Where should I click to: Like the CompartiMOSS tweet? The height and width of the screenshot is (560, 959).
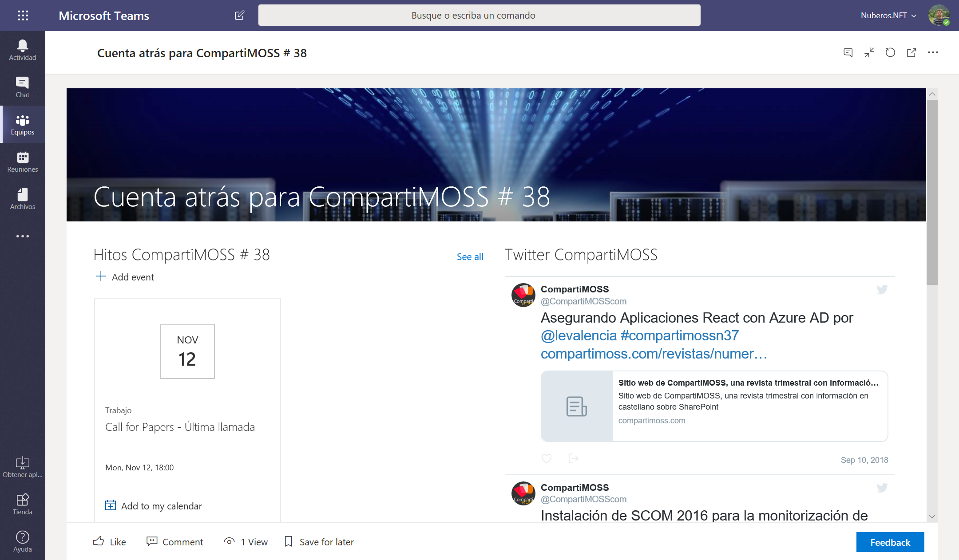[547, 458]
